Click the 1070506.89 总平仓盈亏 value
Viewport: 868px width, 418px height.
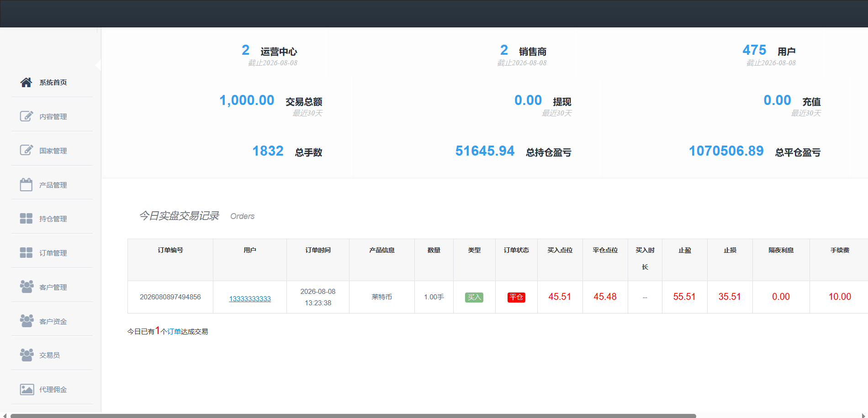point(726,151)
